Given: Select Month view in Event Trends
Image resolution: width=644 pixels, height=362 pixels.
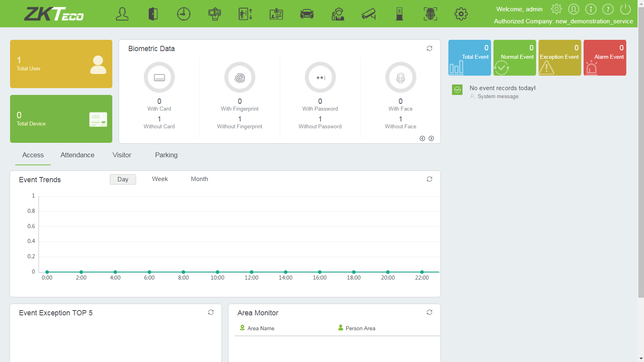Looking at the screenshot, I should tap(199, 179).
